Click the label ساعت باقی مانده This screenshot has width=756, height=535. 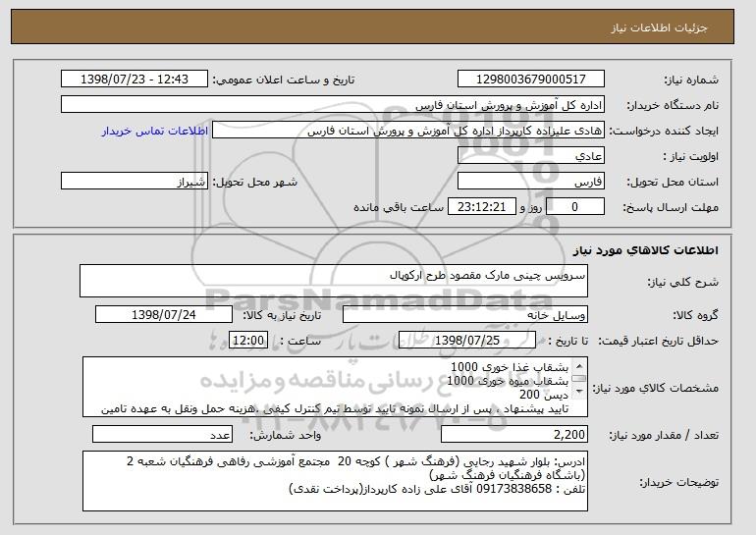pos(399,207)
